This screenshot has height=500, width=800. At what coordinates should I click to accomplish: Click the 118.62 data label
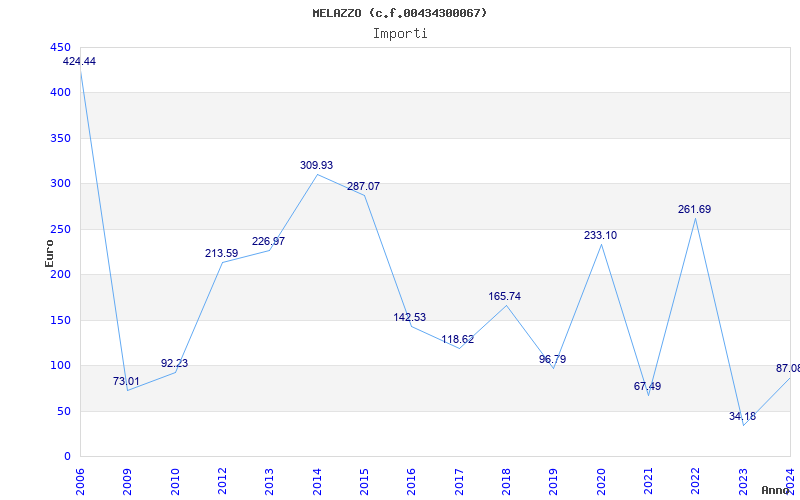click(458, 339)
